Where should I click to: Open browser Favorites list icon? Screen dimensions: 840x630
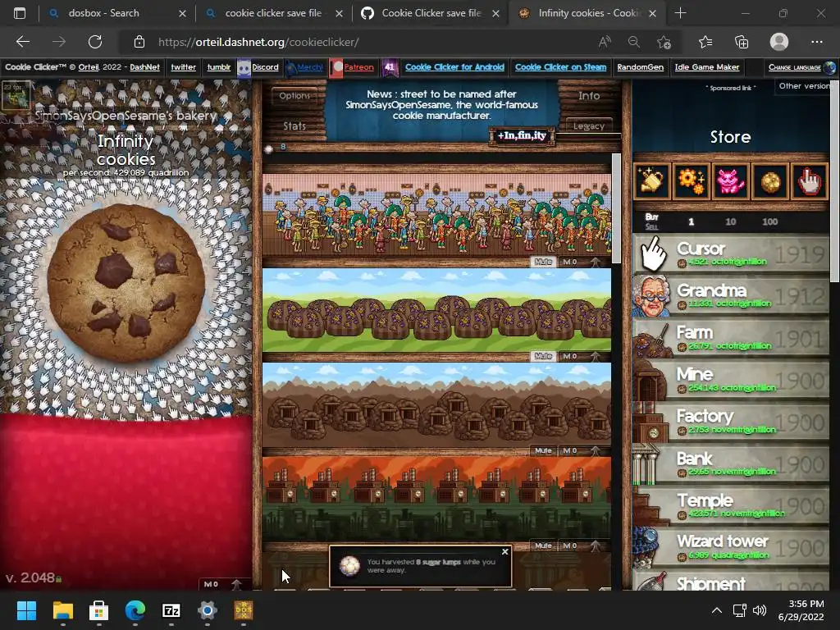pos(705,42)
